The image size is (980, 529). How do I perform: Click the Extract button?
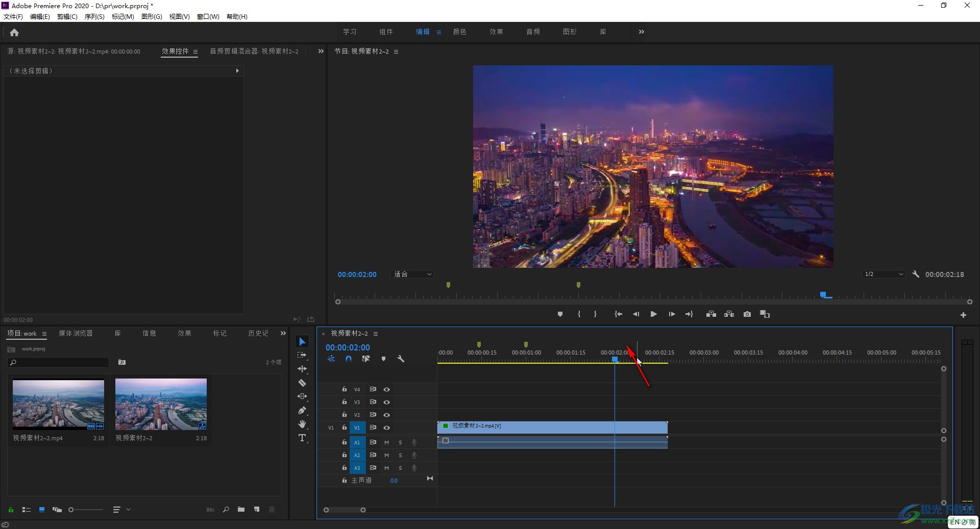pyautogui.click(x=729, y=314)
